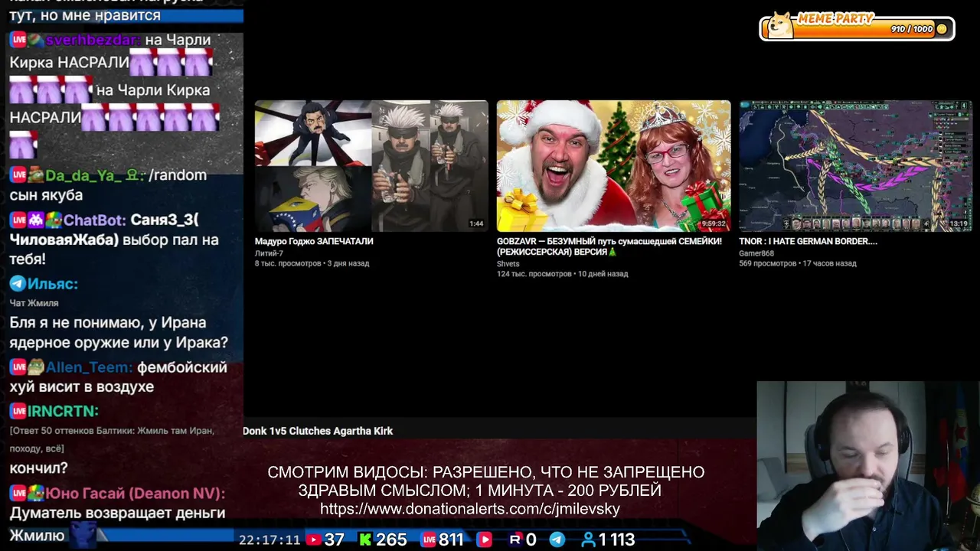
Task: Open the Мадуро Годжо ЗАПЕЧАТАЛИ video thumbnail
Action: (x=371, y=165)
